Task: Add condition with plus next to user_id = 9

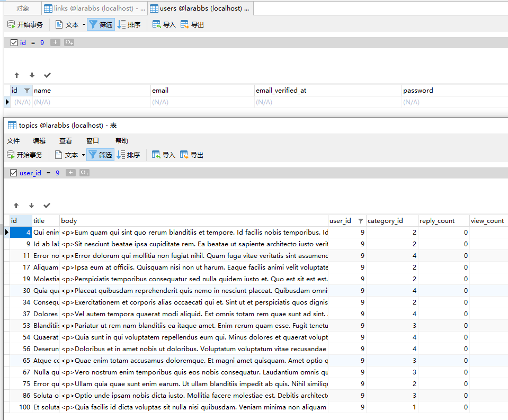Action: (70, 173)
